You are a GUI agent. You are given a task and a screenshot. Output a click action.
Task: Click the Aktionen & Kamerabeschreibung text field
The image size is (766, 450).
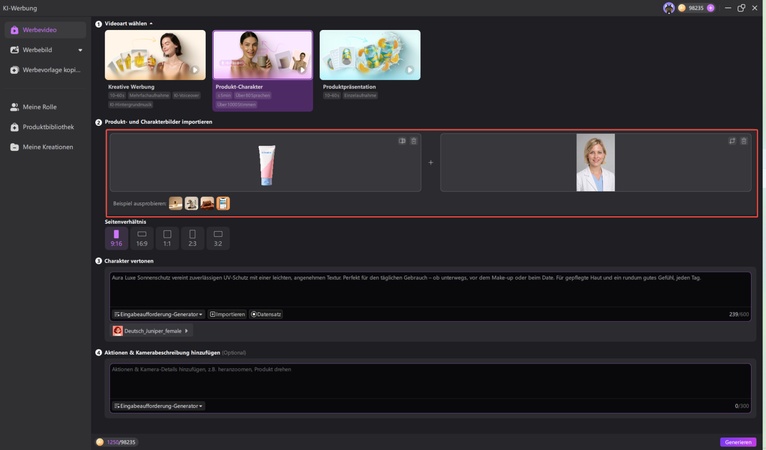coord(430,381)
